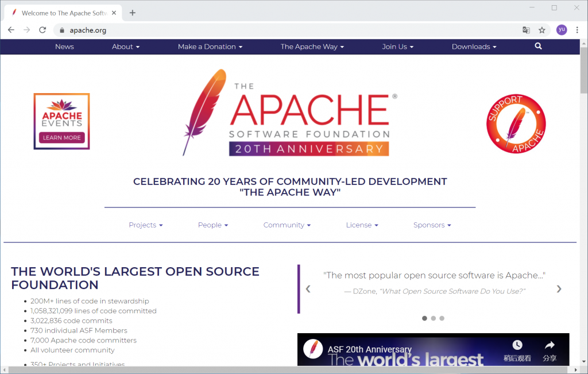Click the search magnifier icon in navbar
The width and height of the screenshot is (588, 374).
(x=538, y=47)
